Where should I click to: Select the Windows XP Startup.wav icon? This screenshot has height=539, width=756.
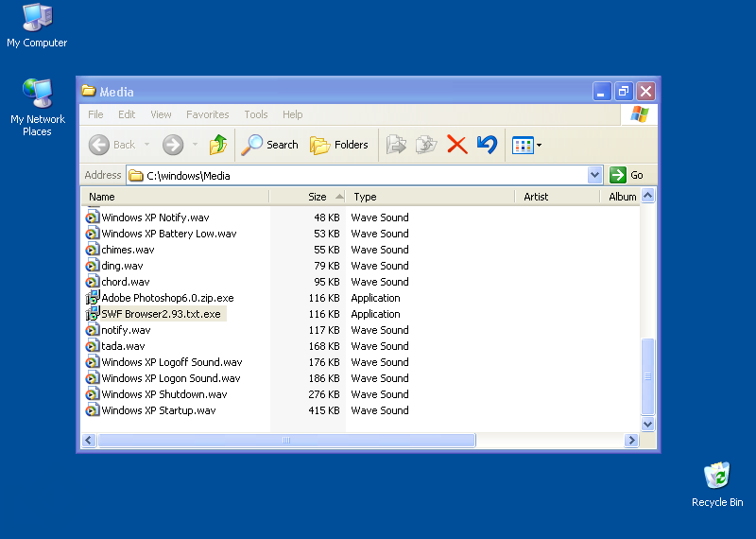click(x=92, y=410)
